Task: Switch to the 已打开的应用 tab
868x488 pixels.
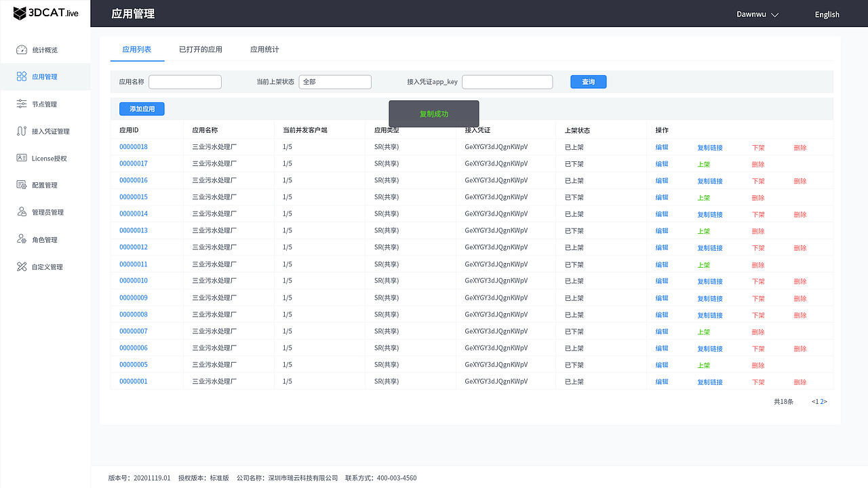Action: (x=201, y=49)
